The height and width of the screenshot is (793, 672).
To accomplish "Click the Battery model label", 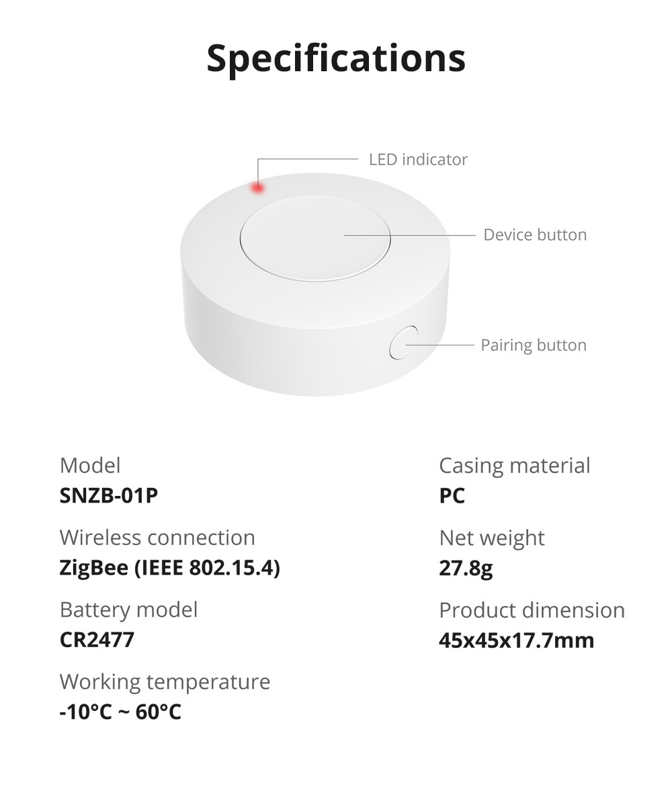I will [x=128, y=610].
